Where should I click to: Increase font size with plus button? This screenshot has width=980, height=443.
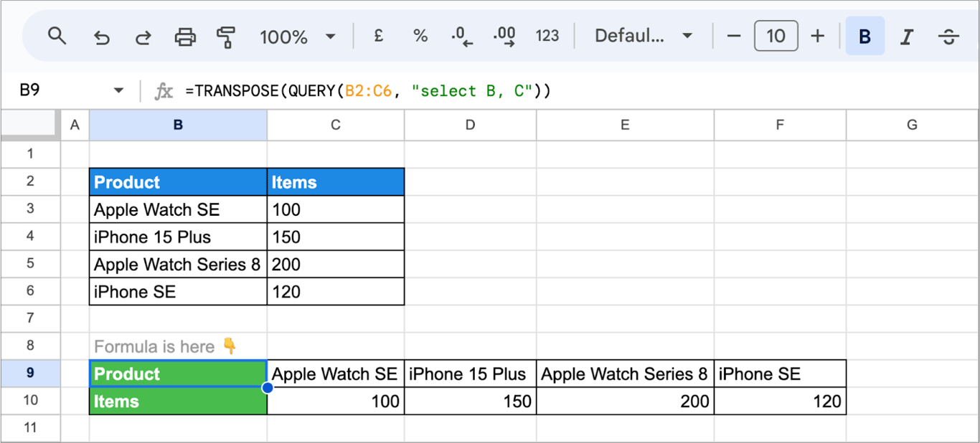click(x=818, y=36)
